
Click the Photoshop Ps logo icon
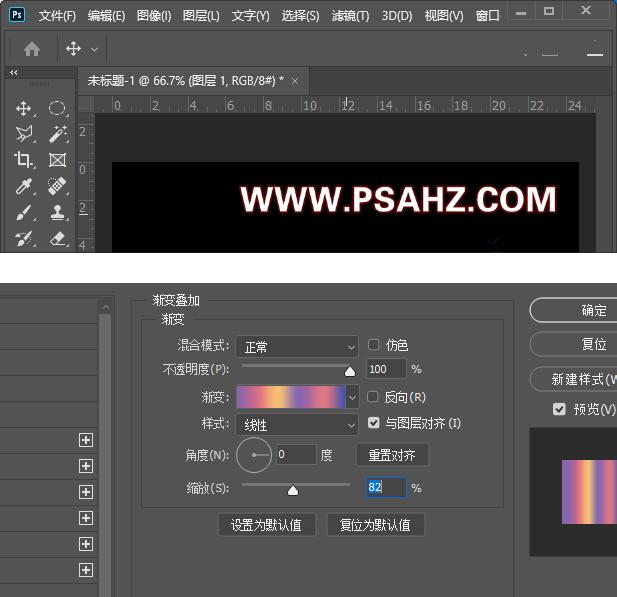click(x=17, y=15)
